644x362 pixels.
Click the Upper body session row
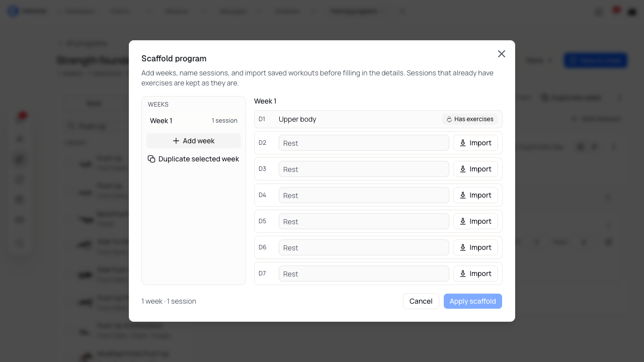[378, 119]
